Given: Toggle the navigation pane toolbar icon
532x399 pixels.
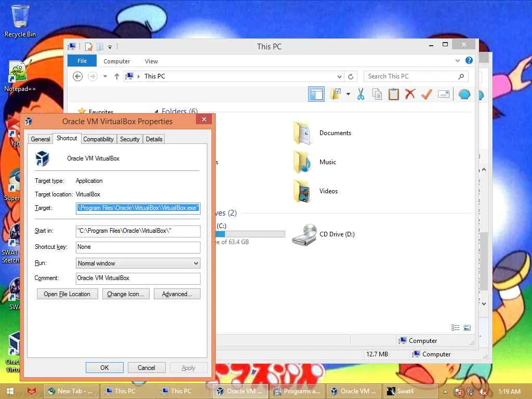Looking at the screenshot, I should [x=316, y=94].
